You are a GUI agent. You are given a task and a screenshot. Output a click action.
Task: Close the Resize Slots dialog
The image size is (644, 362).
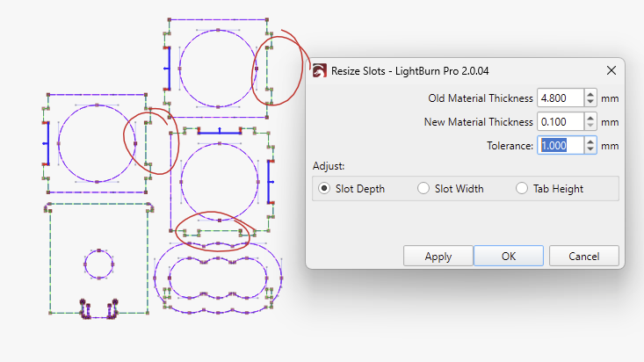(x=611, y=69)
